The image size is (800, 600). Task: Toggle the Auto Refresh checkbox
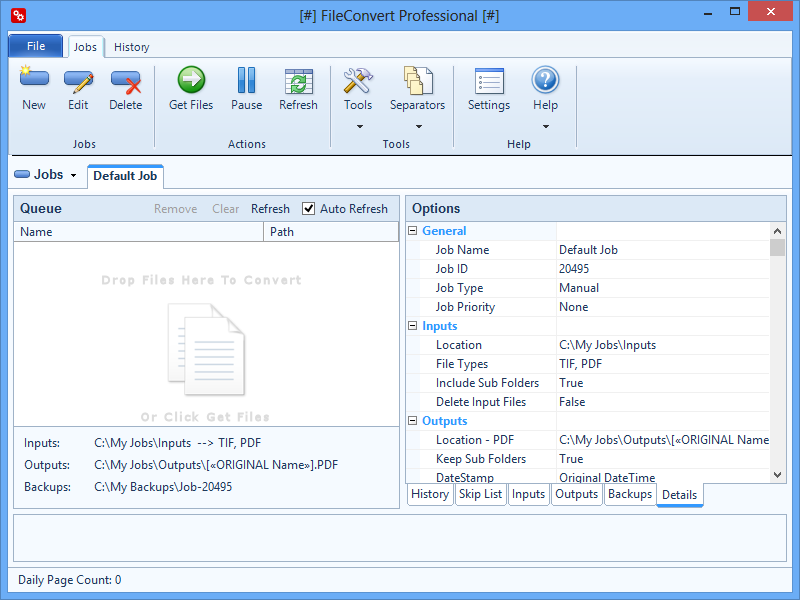point(308,209)
